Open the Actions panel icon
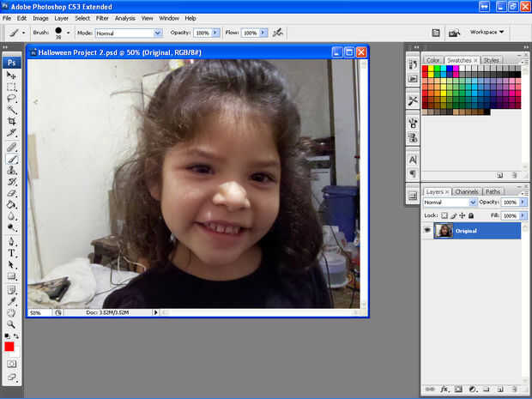532x399 pixels. point(413,79)
